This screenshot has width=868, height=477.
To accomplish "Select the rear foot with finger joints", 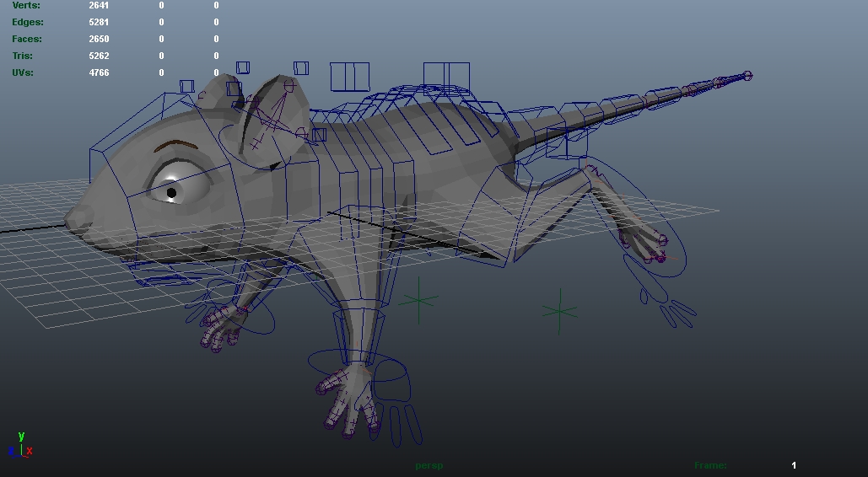I will (x=644, y=244).
